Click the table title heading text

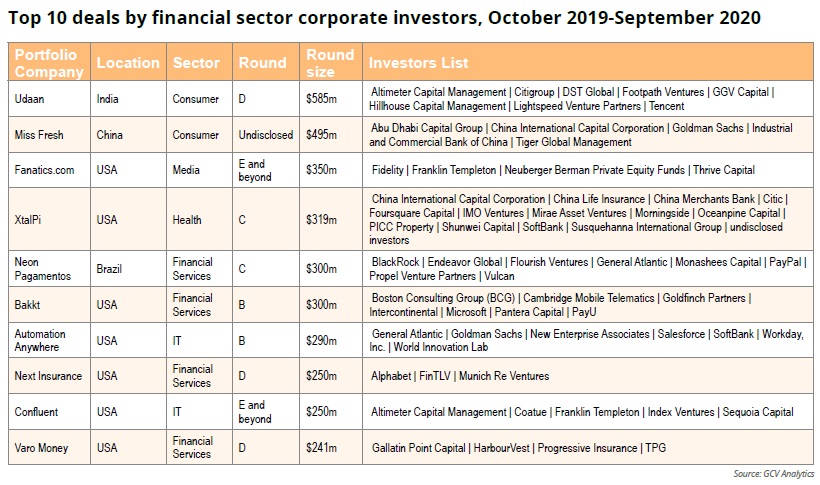[x=385, y=17]
